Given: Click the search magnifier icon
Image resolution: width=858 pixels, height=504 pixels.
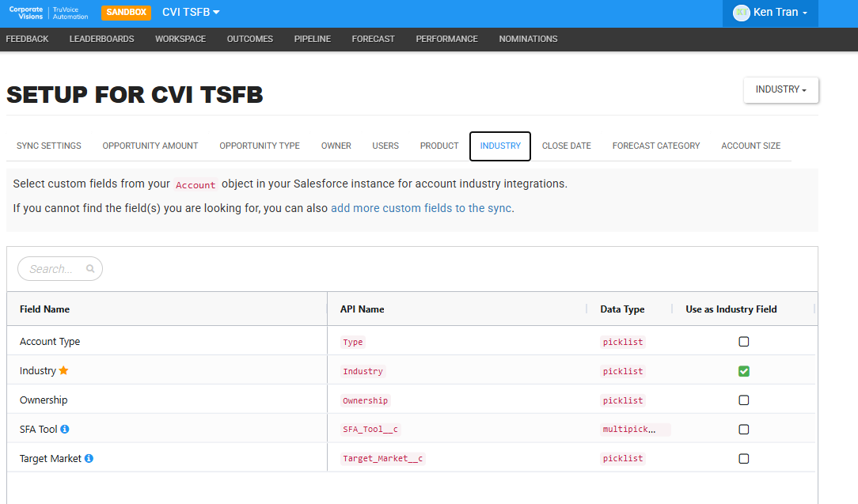Looking at the screenshot, I should point(90,269).
